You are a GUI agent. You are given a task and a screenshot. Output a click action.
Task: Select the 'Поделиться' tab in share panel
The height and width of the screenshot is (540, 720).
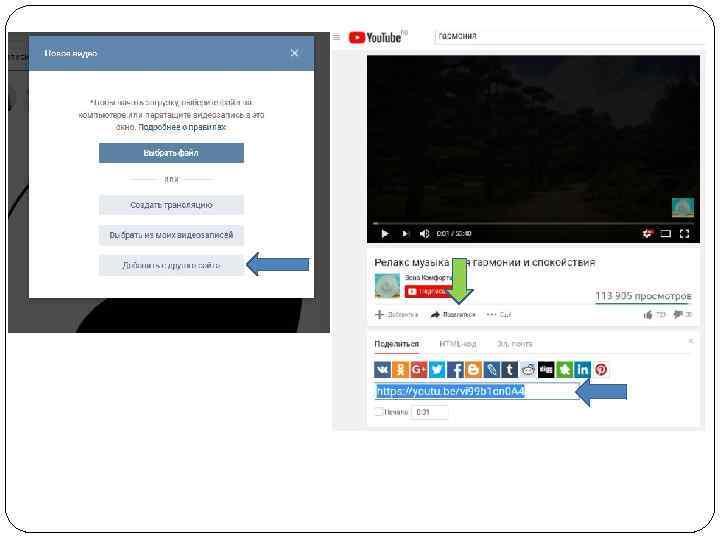[x=396, y=344]
